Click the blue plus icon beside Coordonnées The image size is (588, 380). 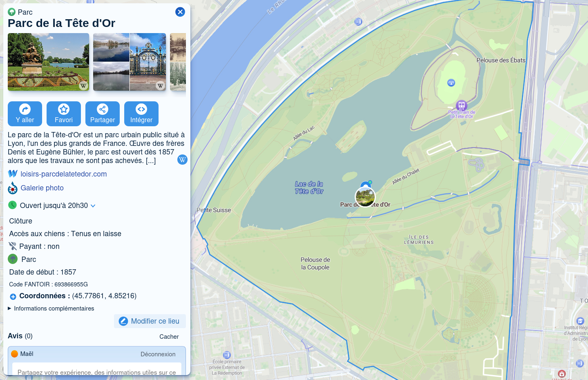[13, 297]
